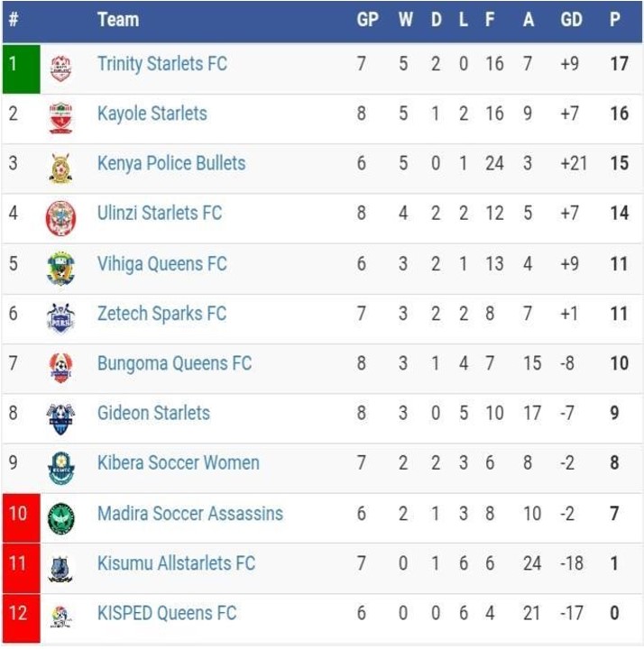Click the Ulinzi Starlets FC round logo
Viewport: 644px width, 649px height.
(x=60, y=217)
